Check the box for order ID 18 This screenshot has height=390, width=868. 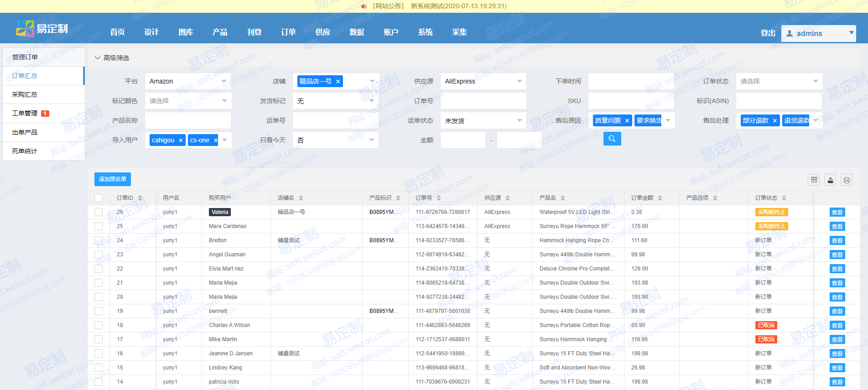(x=99, y=325)
